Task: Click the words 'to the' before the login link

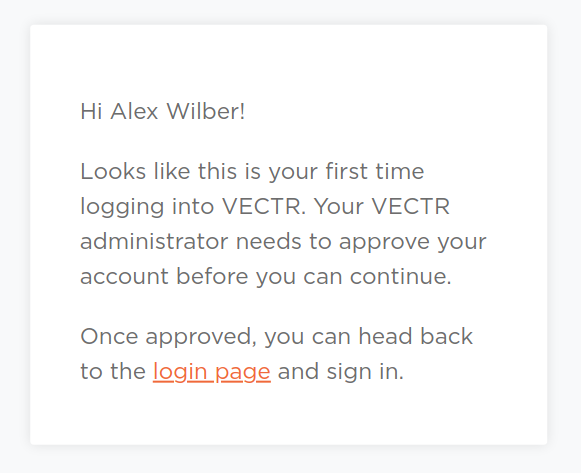Action: (113, 372)
